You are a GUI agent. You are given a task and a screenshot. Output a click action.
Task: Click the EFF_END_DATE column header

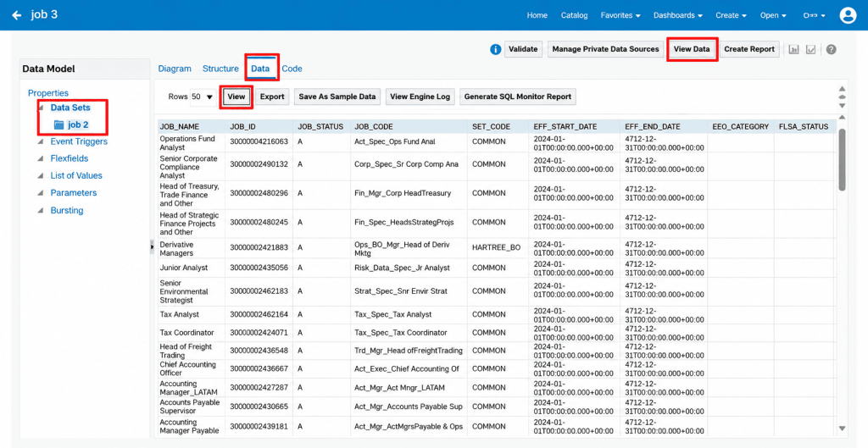point(665,127)
